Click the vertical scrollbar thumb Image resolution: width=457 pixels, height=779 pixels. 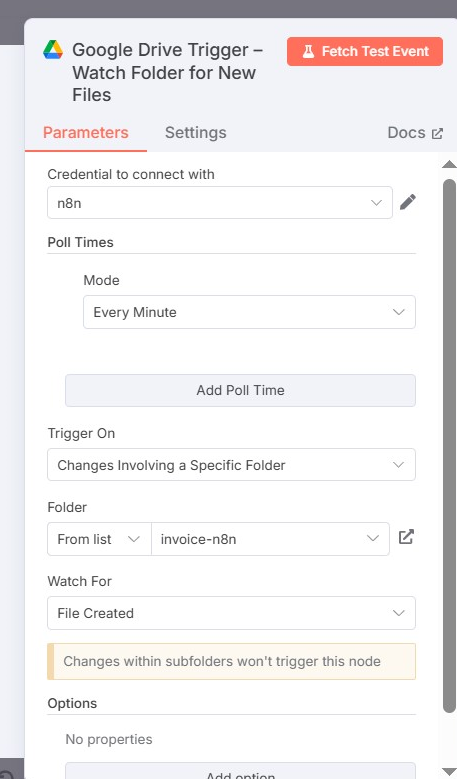pos(449,447)
